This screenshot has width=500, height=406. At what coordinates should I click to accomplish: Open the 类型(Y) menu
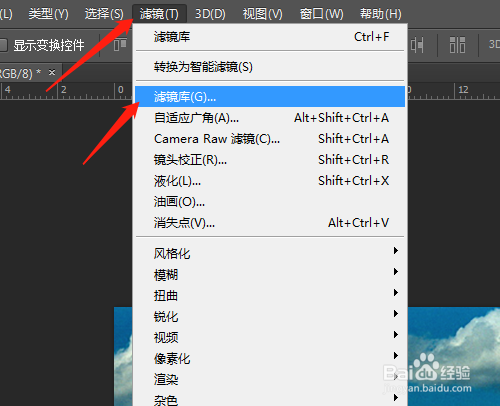[x=48, y=14]
